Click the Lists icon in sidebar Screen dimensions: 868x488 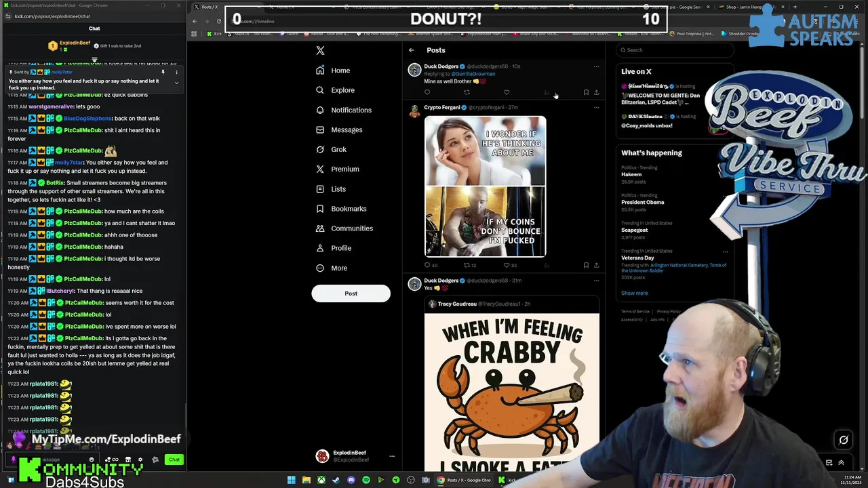tap(320, 189)
